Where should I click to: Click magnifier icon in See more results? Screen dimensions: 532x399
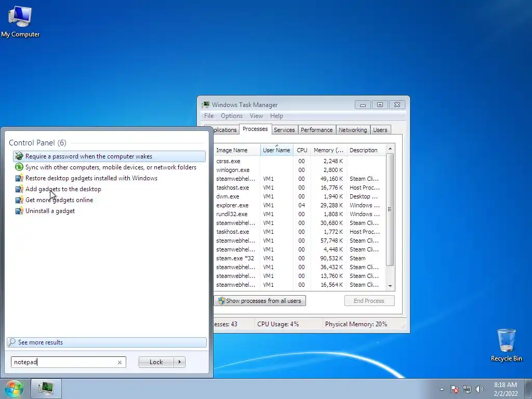(x=12, y=342)
